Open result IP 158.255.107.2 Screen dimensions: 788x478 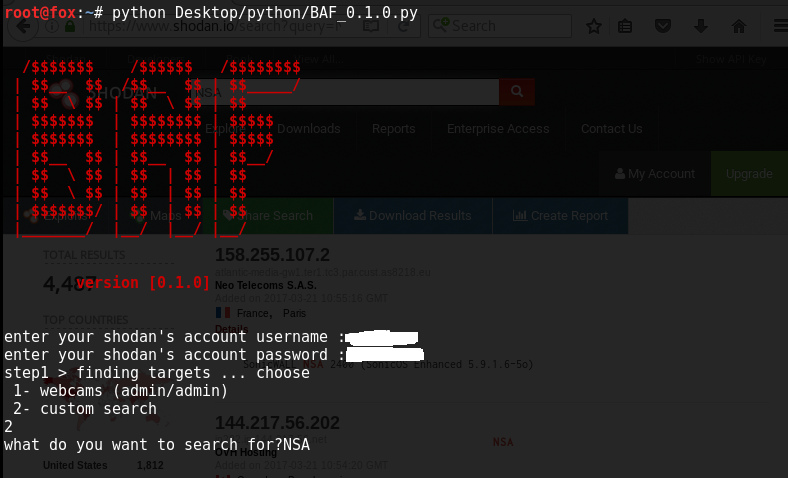pyautogui.click(x=272, y=255)
